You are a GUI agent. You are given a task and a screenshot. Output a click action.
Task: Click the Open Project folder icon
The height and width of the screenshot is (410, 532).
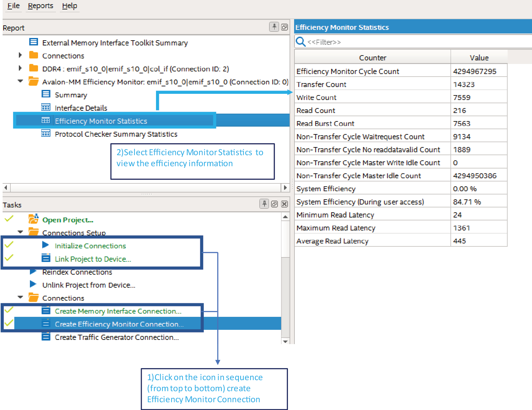(33, 219)
